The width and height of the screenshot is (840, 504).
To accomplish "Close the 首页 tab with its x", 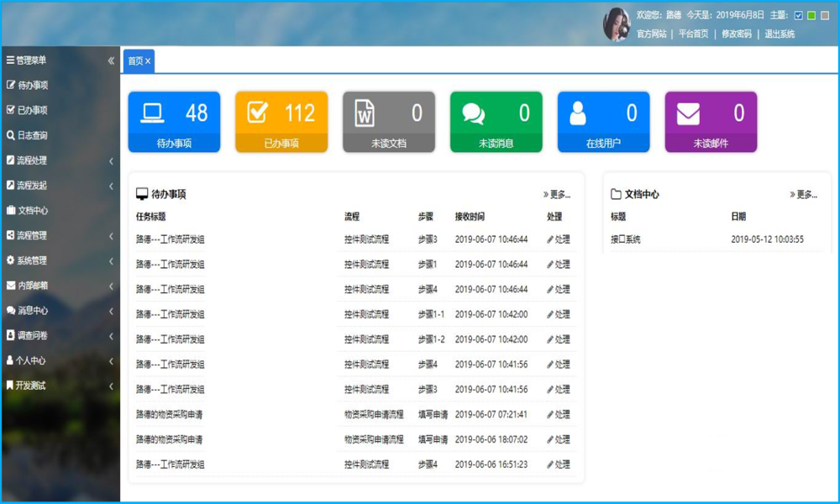I will pos(148,61).
